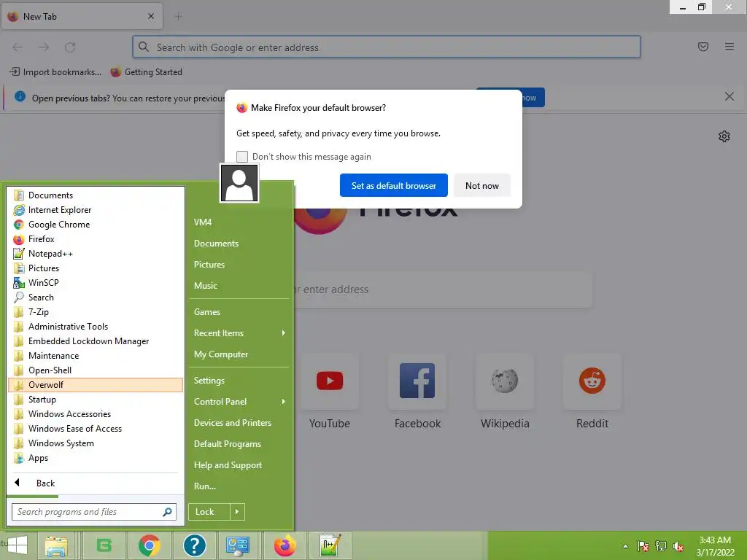Open Apps in the Start menu
Viewport: 747px width, 560px height.
96,458
